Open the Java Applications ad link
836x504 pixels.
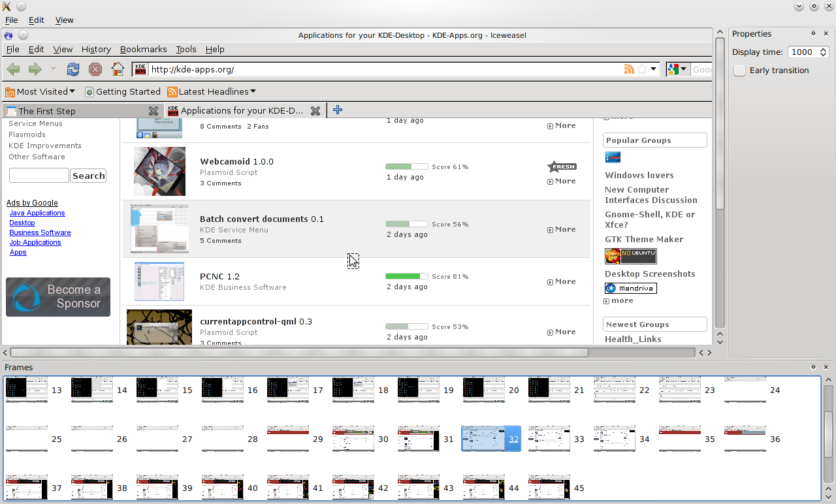click(x=37, y=213)
